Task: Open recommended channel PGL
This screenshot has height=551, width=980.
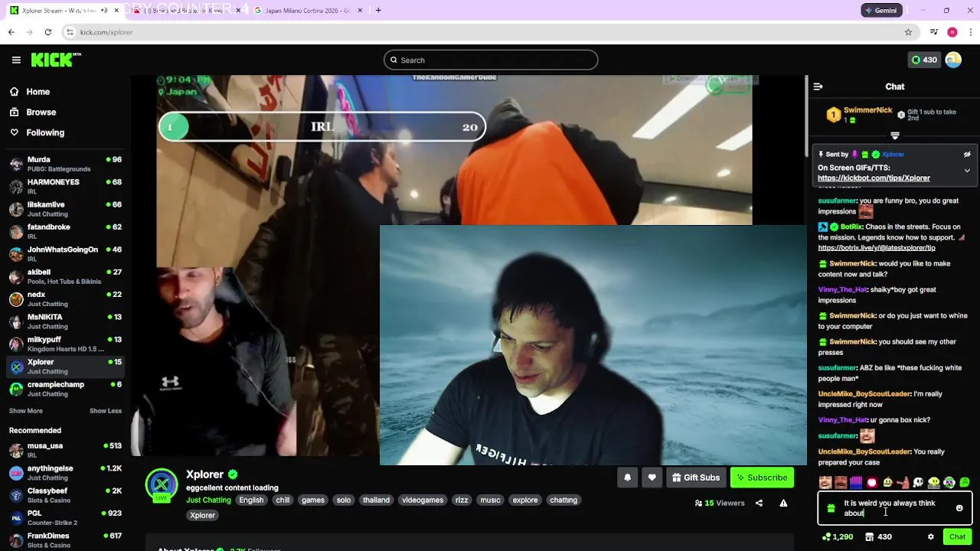Action: pyautogui.click(x=65, y=518)
